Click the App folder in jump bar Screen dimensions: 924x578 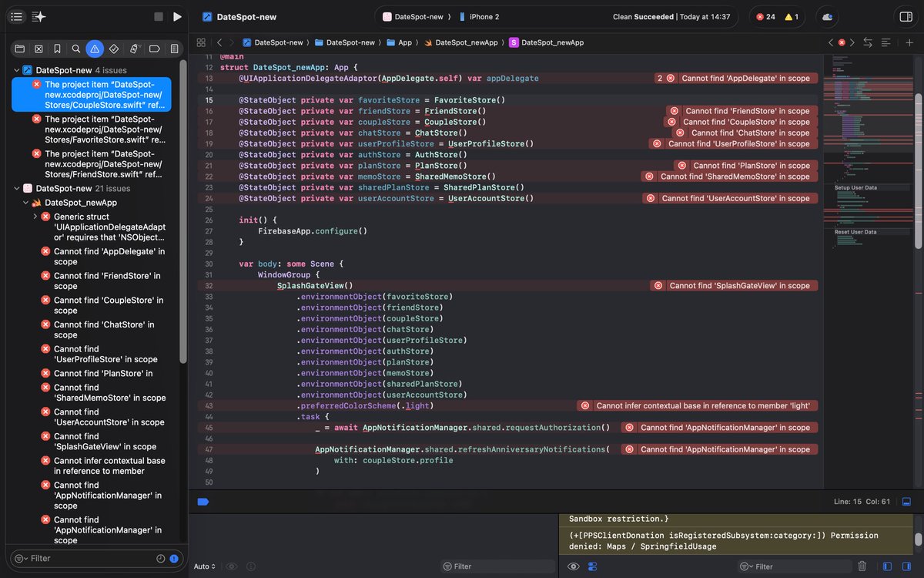[x=399, y=42]
